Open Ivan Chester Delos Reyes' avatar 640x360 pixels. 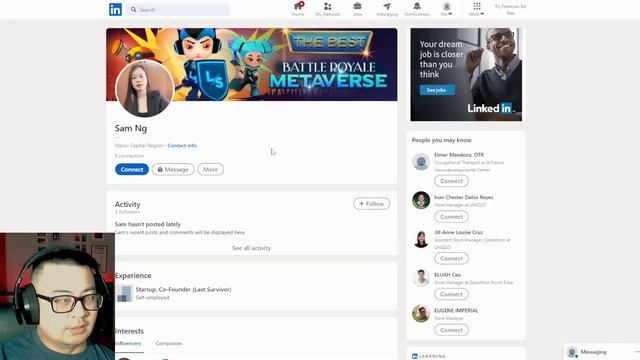click(x=421, y=200)
